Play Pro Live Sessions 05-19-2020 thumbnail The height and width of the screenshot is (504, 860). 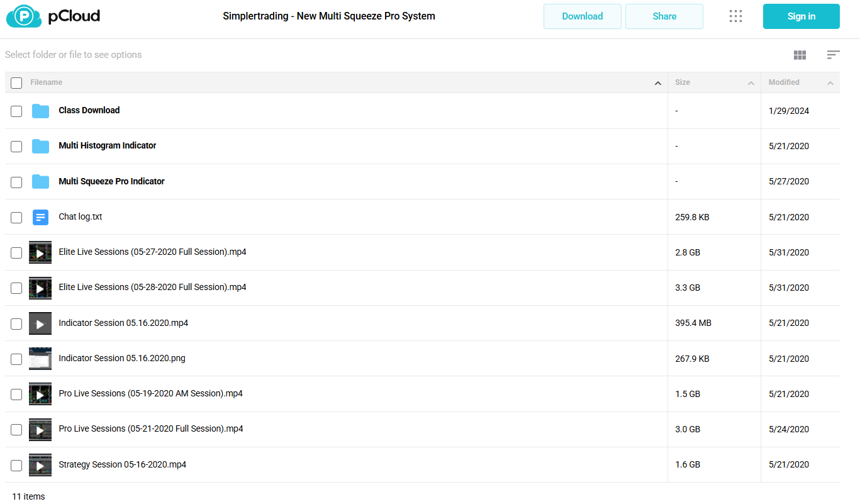point(40,394)
